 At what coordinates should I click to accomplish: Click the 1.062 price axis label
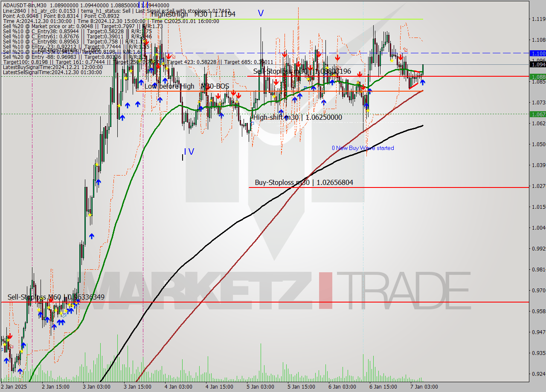(538, 124)
